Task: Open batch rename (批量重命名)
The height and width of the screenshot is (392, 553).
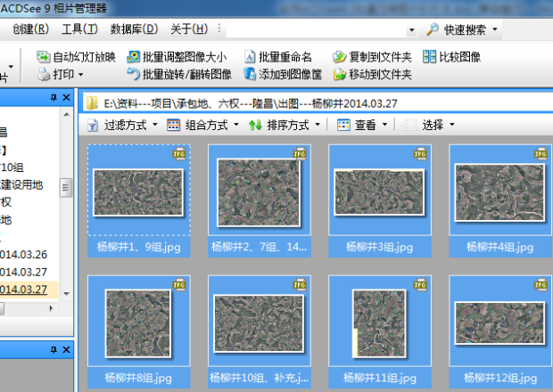Action: coord(278,57)
